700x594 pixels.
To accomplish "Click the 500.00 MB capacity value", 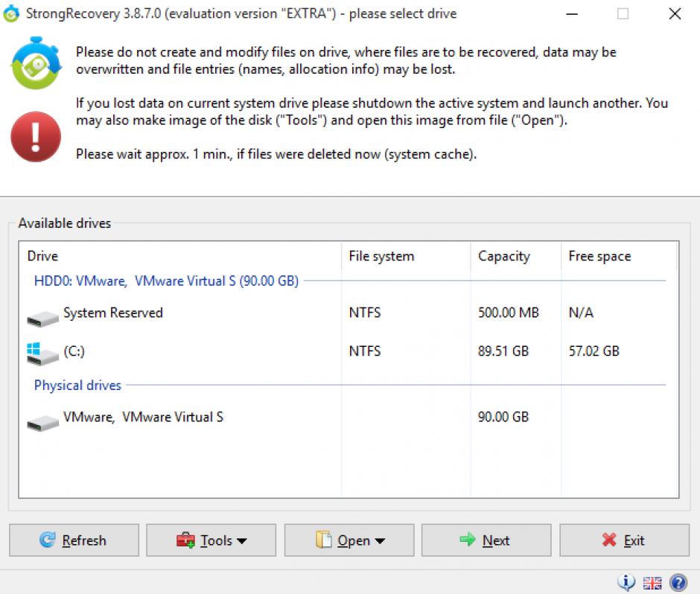I will (509, 313).
